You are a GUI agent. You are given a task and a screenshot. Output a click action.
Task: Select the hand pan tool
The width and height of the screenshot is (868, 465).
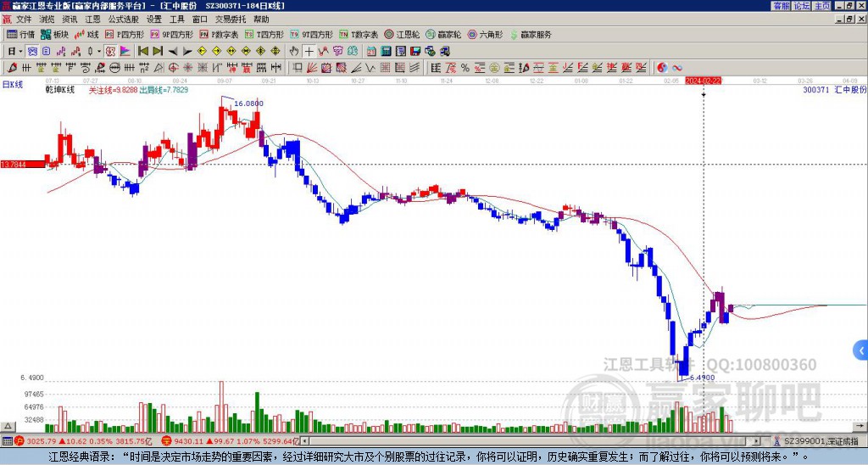click(294, 52)
